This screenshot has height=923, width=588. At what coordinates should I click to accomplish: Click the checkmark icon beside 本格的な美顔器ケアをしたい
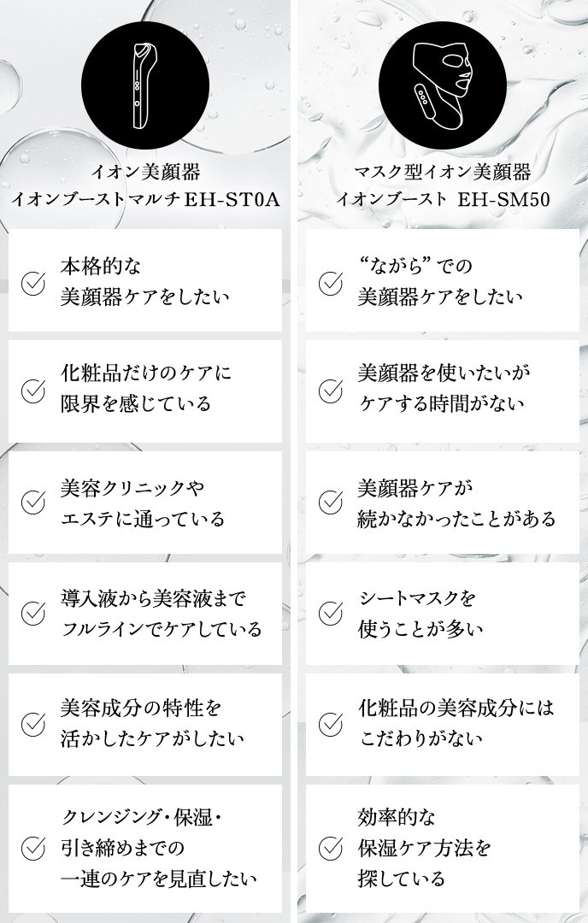pyautogui.click(x=32, y=280)
